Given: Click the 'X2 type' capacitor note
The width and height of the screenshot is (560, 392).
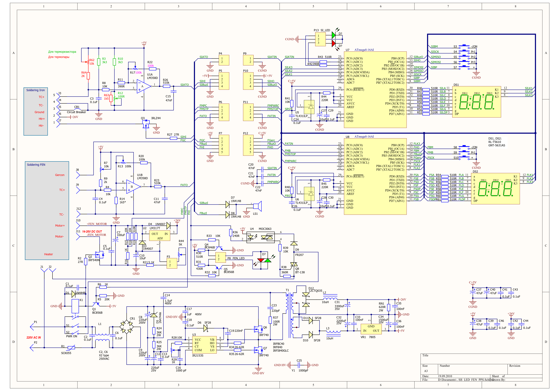Looking at the screenshot, I should pyautogui.click(x=104, y=355).
